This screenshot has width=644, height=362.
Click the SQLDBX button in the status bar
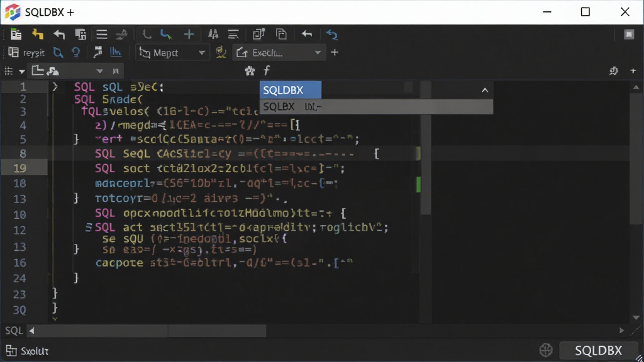pos(599,350)
